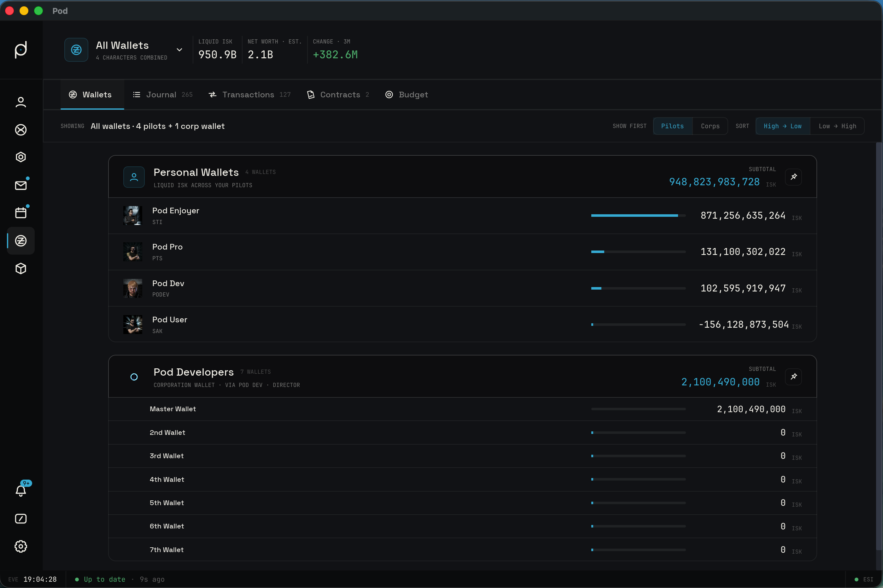
Task: Show Pilots first
Action: pos(672,126)
